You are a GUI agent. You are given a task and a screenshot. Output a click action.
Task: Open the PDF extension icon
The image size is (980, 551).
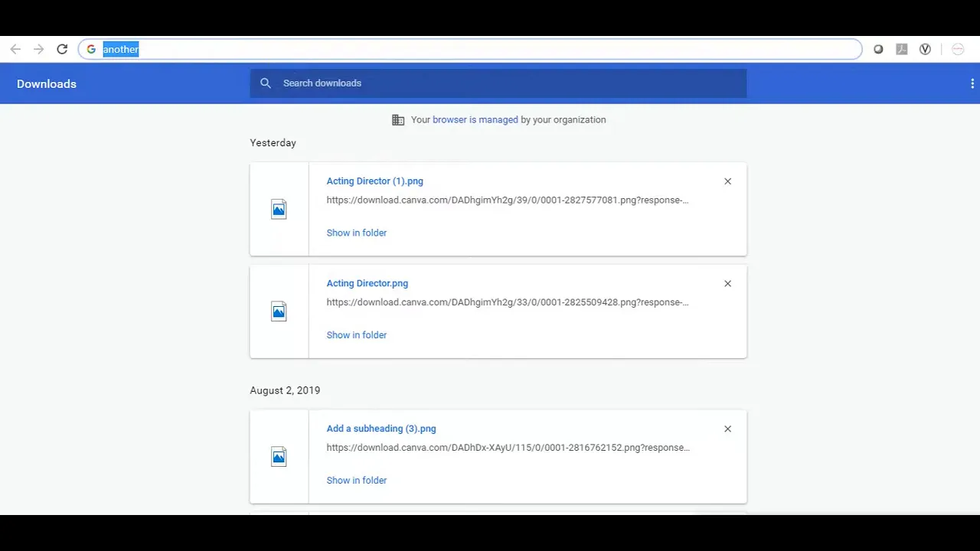coord(902,49)
